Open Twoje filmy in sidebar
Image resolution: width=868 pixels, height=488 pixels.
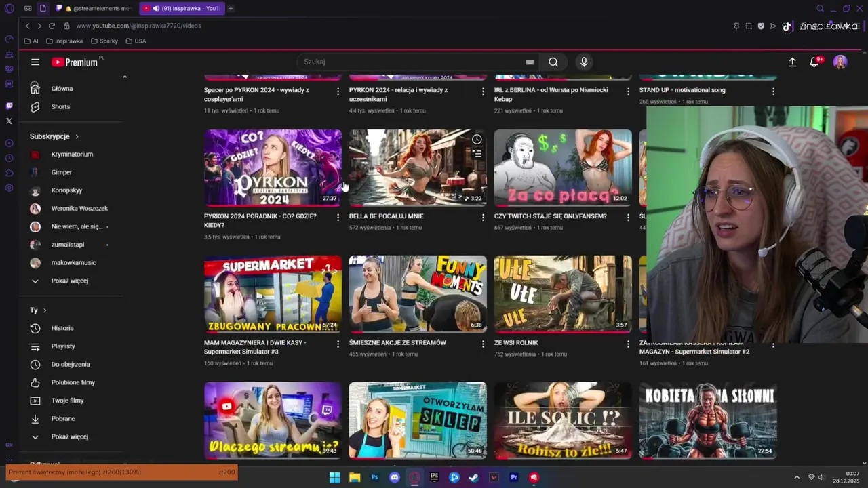pyautogui.click(x=68, y=401)
